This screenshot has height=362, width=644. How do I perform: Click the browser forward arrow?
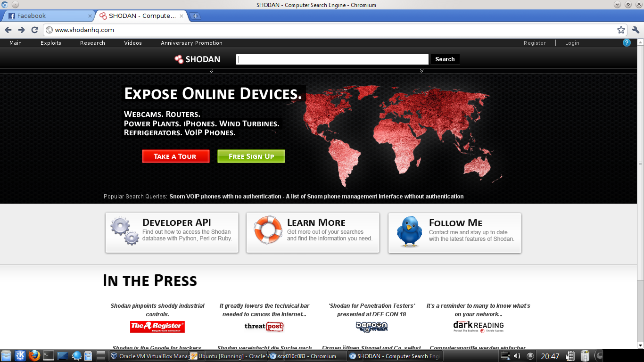[21, 30]
